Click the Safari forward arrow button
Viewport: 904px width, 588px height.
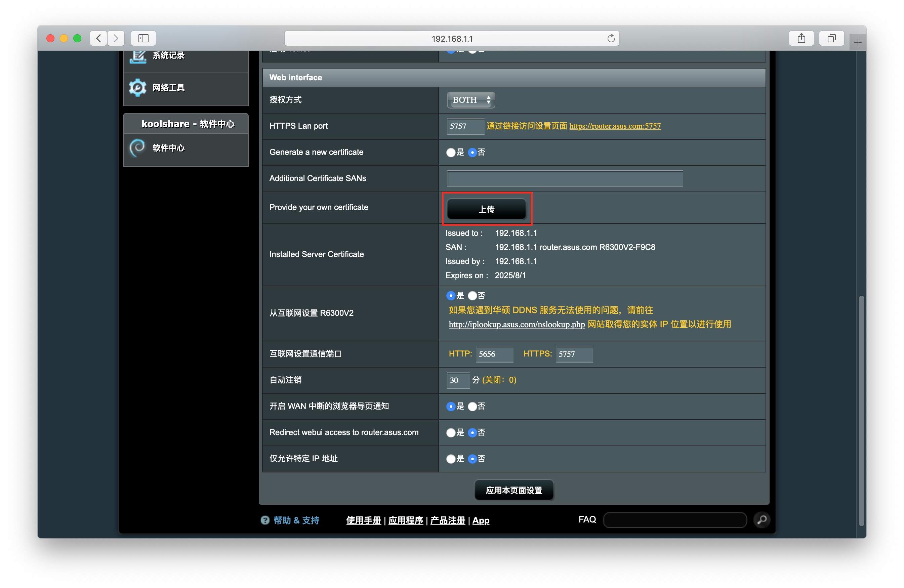click(116, 38)
